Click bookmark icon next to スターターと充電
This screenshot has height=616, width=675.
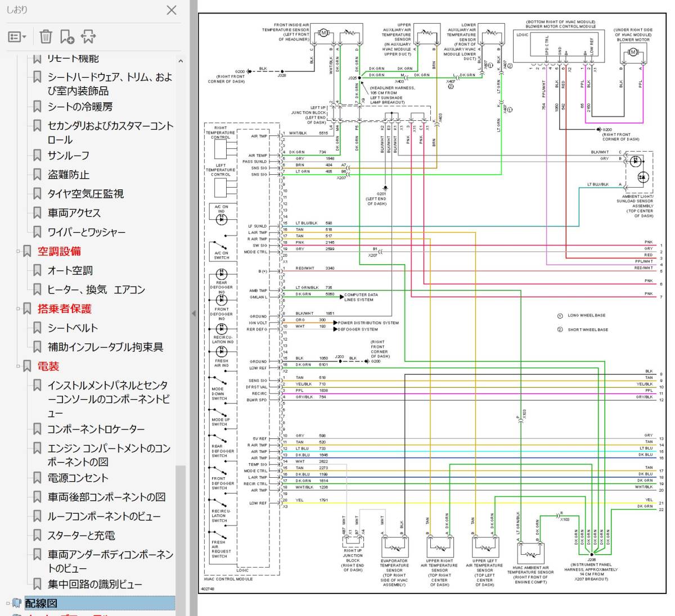tap(37, 536)
